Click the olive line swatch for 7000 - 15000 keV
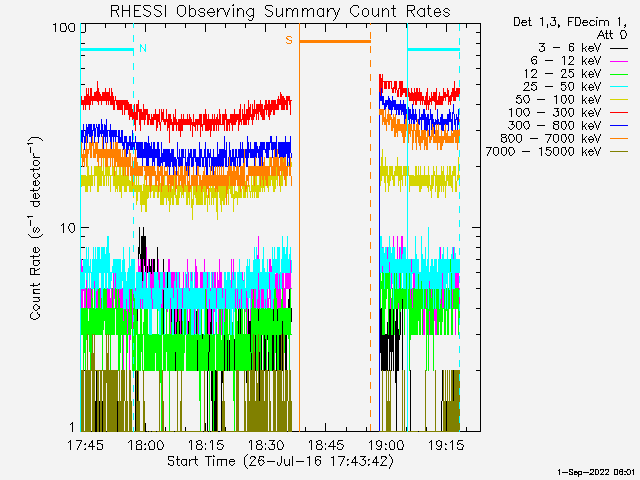 619,152
